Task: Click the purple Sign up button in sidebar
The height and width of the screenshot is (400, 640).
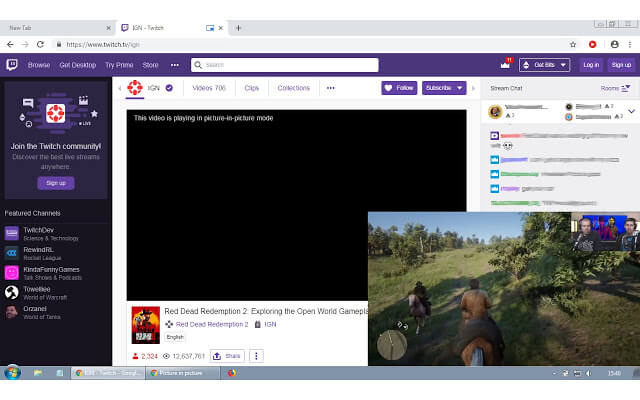Action: coord(56,183)
